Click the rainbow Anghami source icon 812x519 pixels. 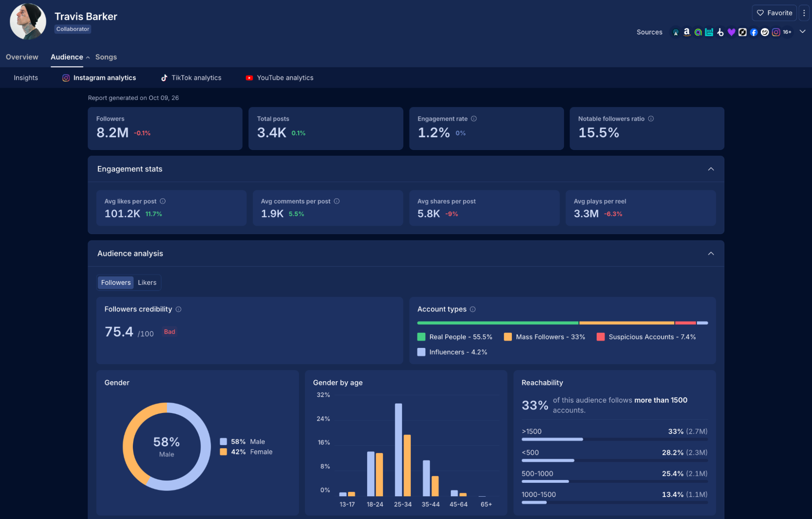pyautogui.click(x=698, y=32)
